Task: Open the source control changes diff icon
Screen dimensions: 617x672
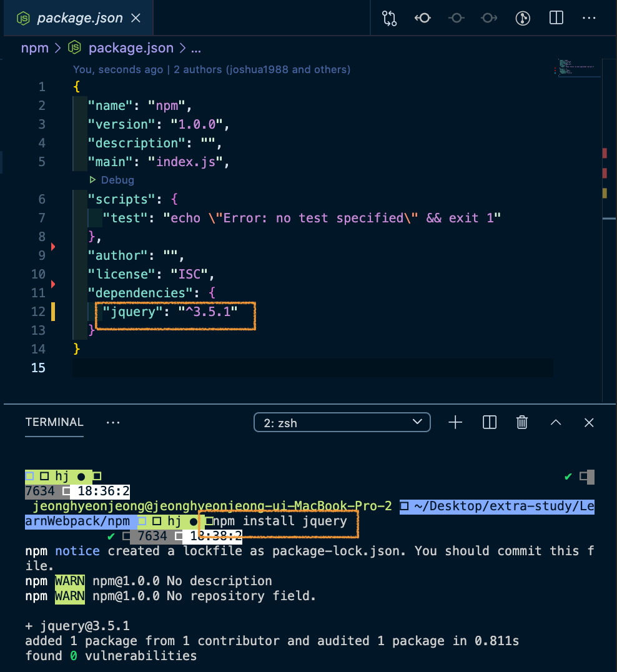Action: [389, 18]
